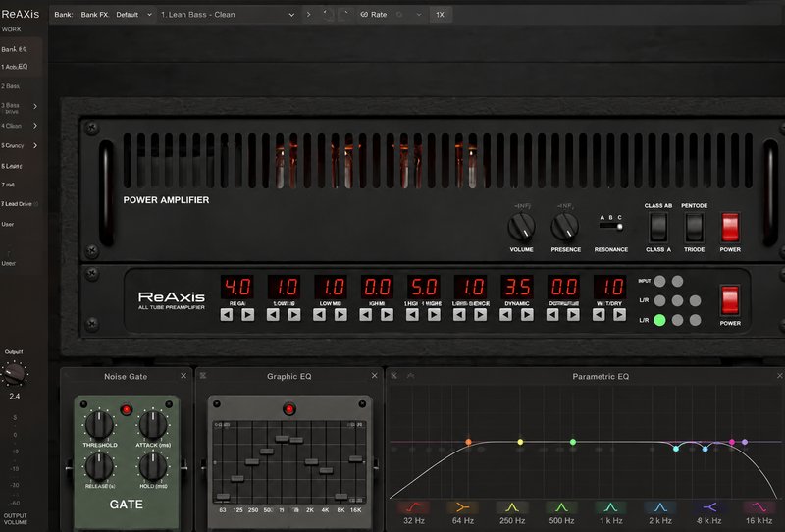The width and height of the screenshot is (785, 532).
Task: Decrease the LOW MID value
Action: coord(320,315)
